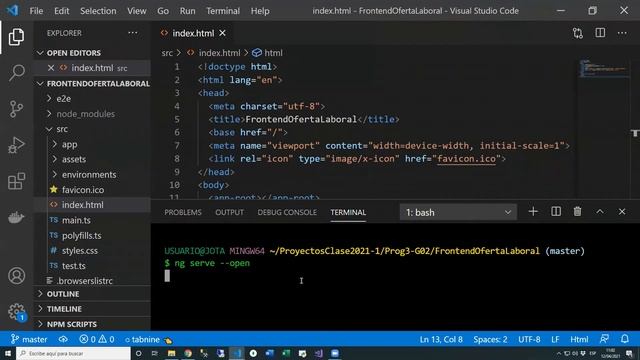Open changes compare icon in editor toolbar

[578, 33]
